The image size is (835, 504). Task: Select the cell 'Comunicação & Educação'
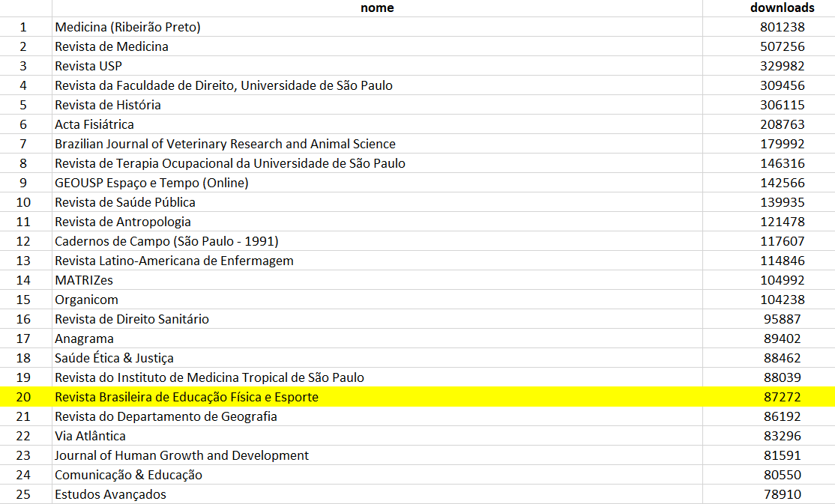click(x=377, y=475)
